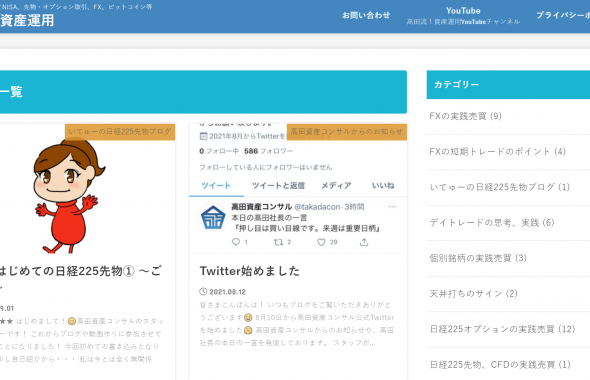This screenshot has width=590, height=380.
Task: Open the いてゅーの日経225先物ブログ orange tag
Action: click(120, 132)
